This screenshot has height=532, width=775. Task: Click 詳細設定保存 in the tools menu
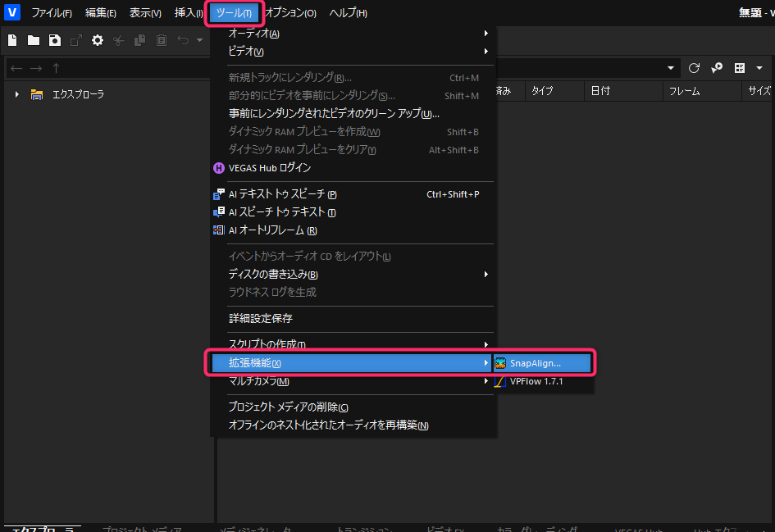(x=260, y=318)
